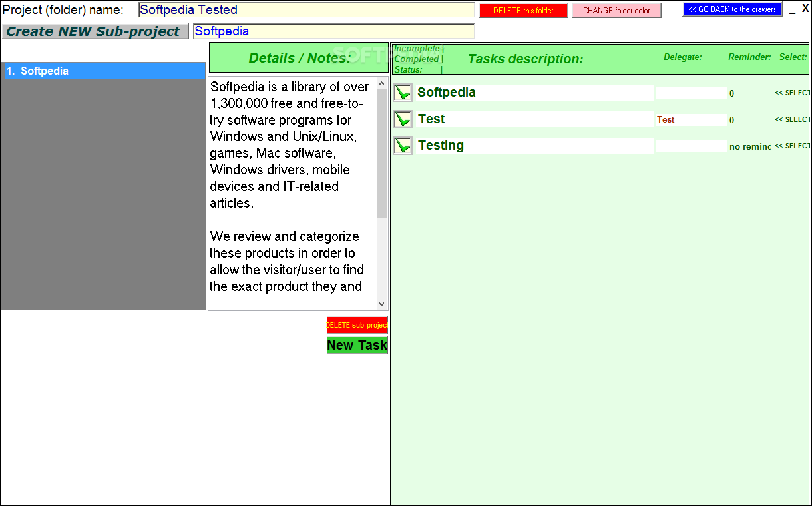Click the 'Test' delegate field
Image resolution: width=812 pixels, height=506 pixels.
(691, 120)
